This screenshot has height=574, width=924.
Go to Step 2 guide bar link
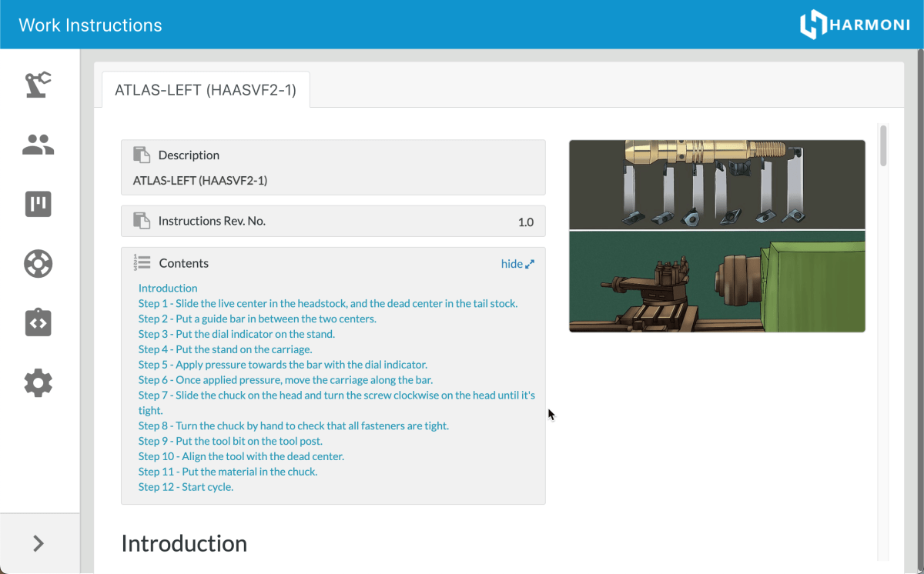click(x=257, y=319)
